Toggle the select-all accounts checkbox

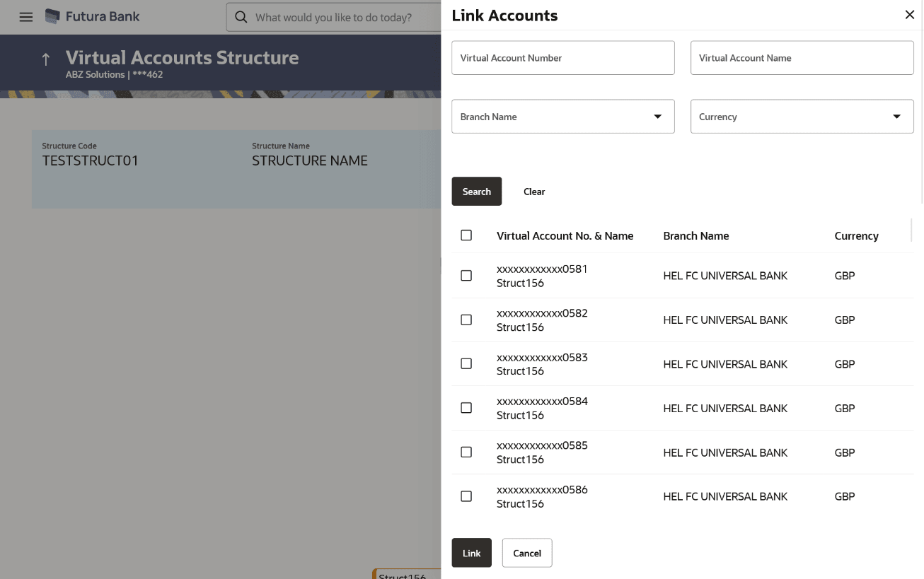coord(466,235)
